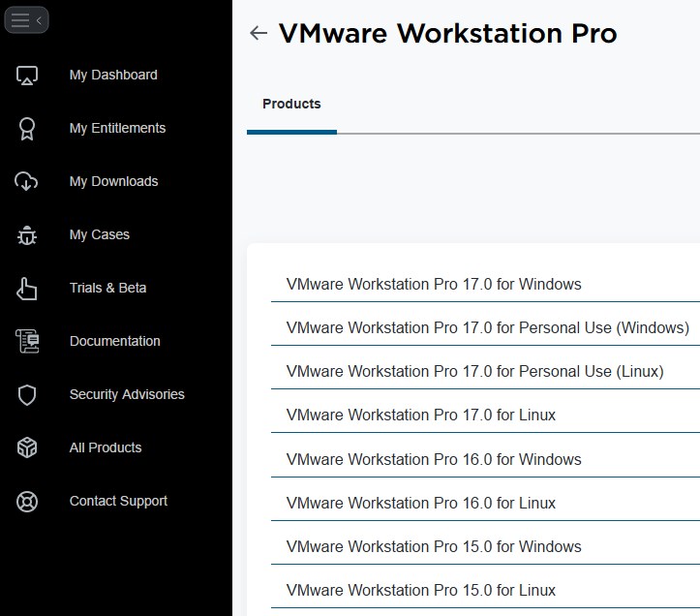Image resolution: width=700 pixels, height=616 pixels.
Task: Go to My Downloads
Action: point(114,181)
